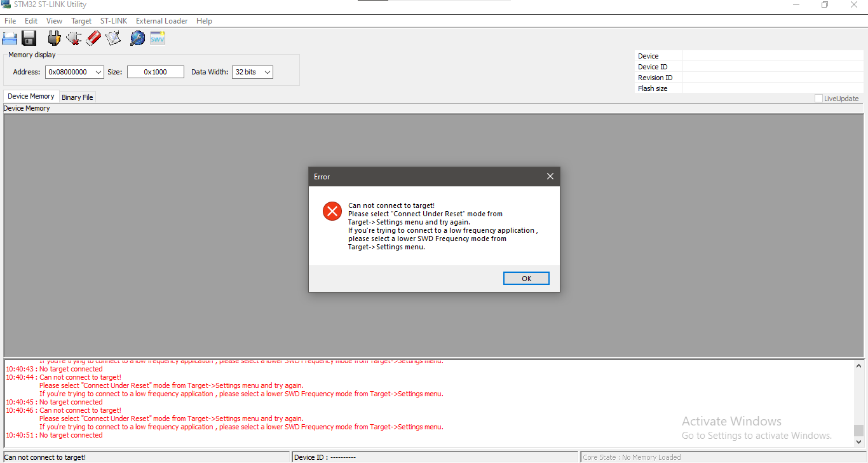Image resolution: width=868 pixels, height=463 pixels.
Task: Click the globe and wrench toolbar icon
Action: tap(137, 38)
